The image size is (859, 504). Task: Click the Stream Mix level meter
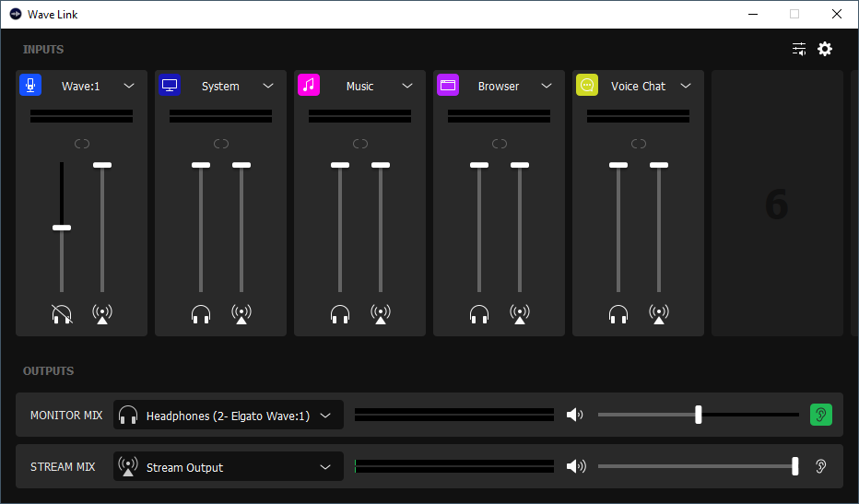pos(454,466)
